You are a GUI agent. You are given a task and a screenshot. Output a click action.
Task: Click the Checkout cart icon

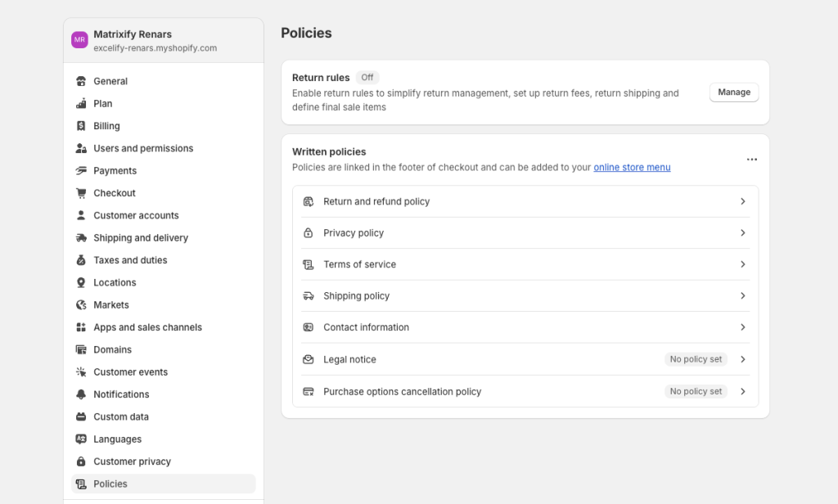coord(79,192)
